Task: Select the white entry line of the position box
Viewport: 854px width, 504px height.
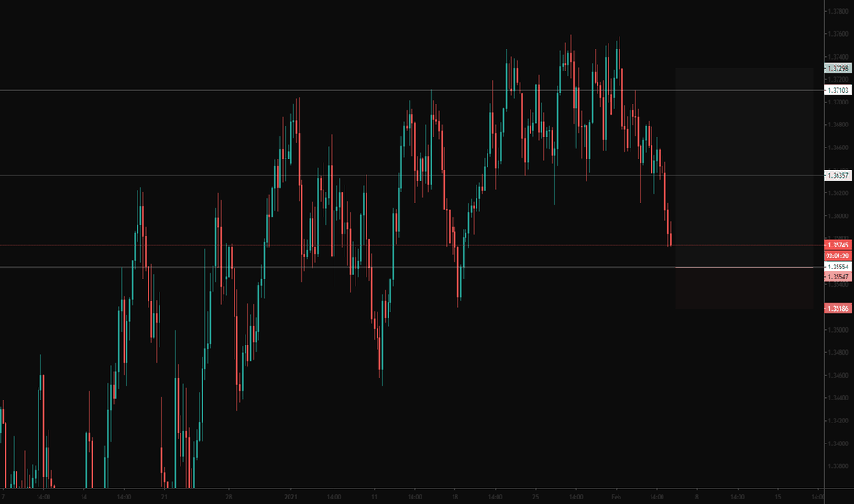Action: (745, 268)
